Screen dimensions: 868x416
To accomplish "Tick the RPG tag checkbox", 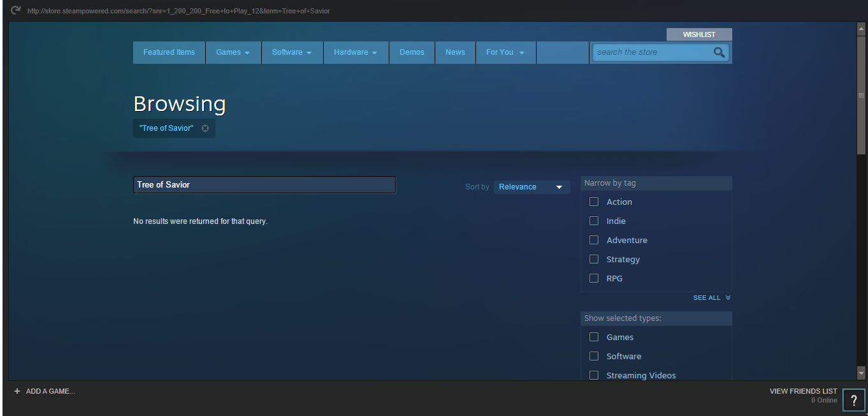I will point(594,278).
